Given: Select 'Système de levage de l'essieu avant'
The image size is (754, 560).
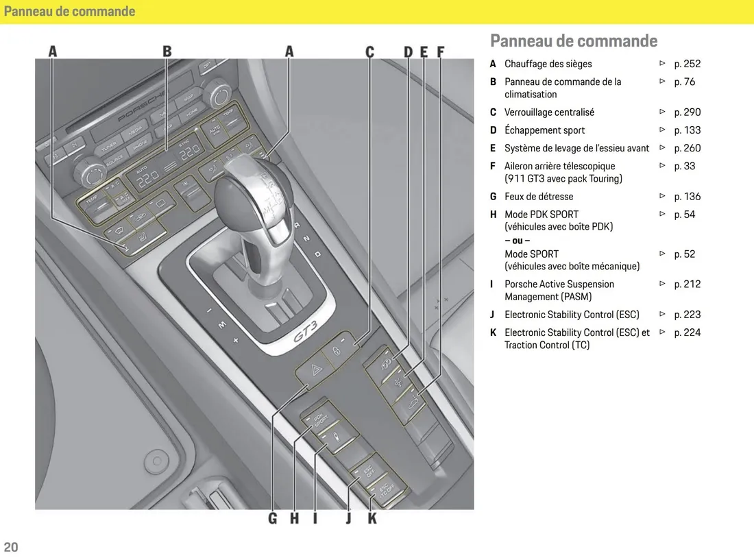Looking at the screenshot, I should click(576, 148).
